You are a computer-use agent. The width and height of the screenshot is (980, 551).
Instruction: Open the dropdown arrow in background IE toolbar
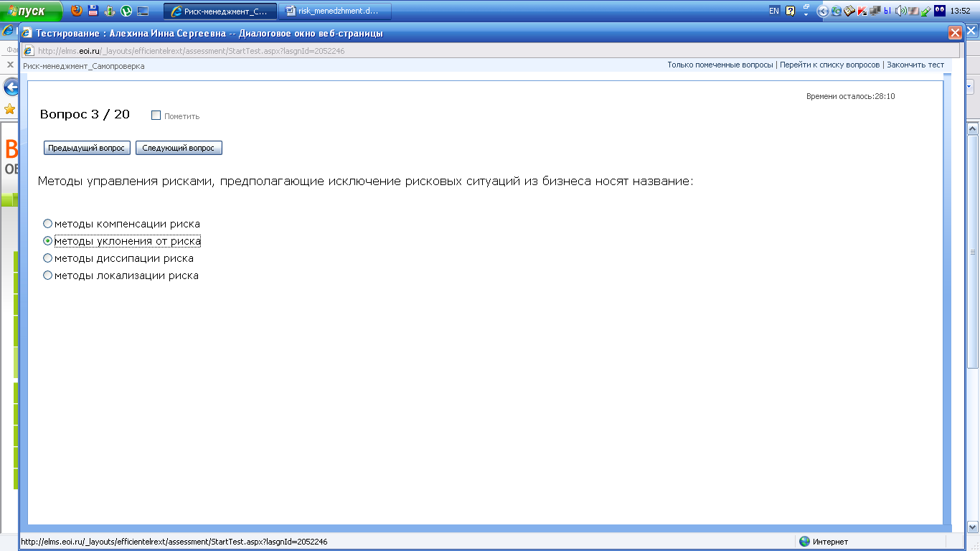(969, 87)
